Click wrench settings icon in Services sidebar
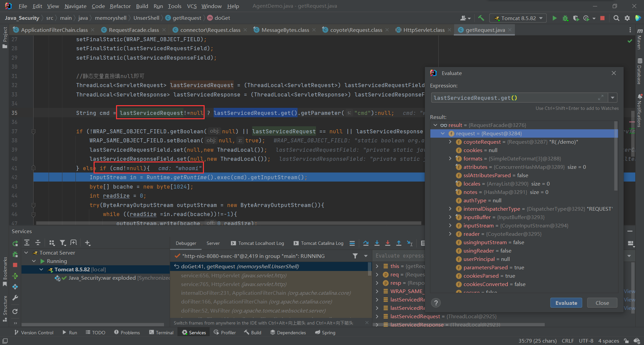The width and height of the screenshot is (644, 345). coord(15,298)
